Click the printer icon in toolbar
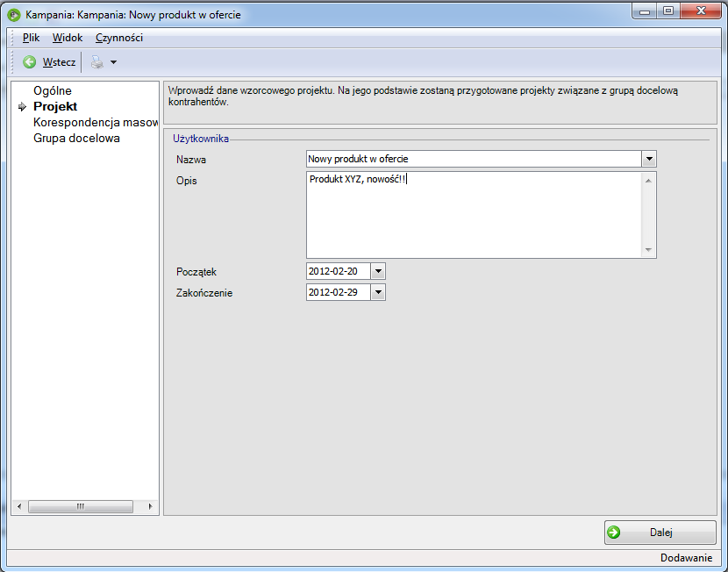 click(x=97, y=61)
